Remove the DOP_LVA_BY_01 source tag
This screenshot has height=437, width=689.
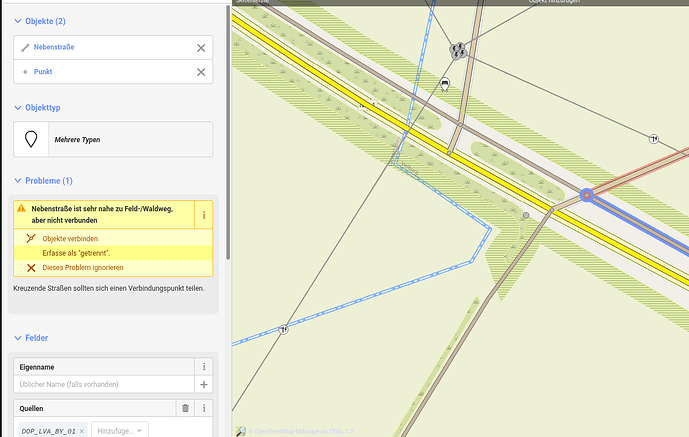click(x=82, y=431)
